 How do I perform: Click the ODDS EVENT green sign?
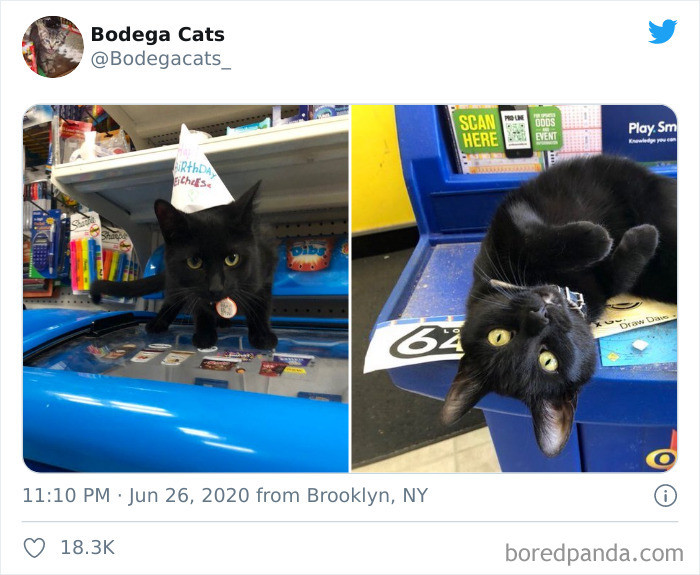545,129
